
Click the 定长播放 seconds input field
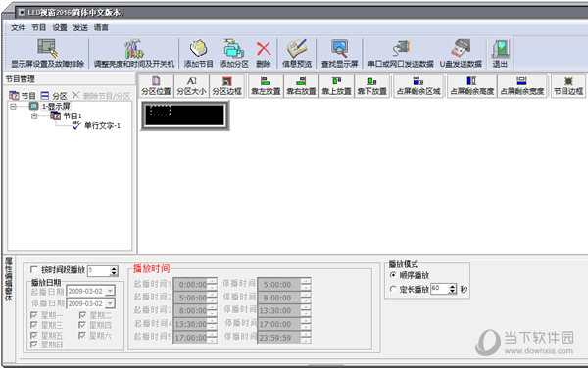pyautogui.click(x=439, y=289)
